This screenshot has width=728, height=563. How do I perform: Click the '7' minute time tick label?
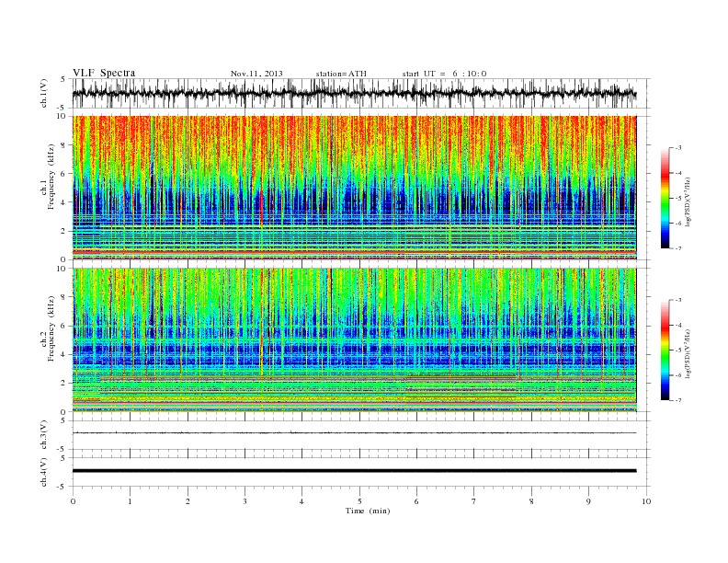473,501
